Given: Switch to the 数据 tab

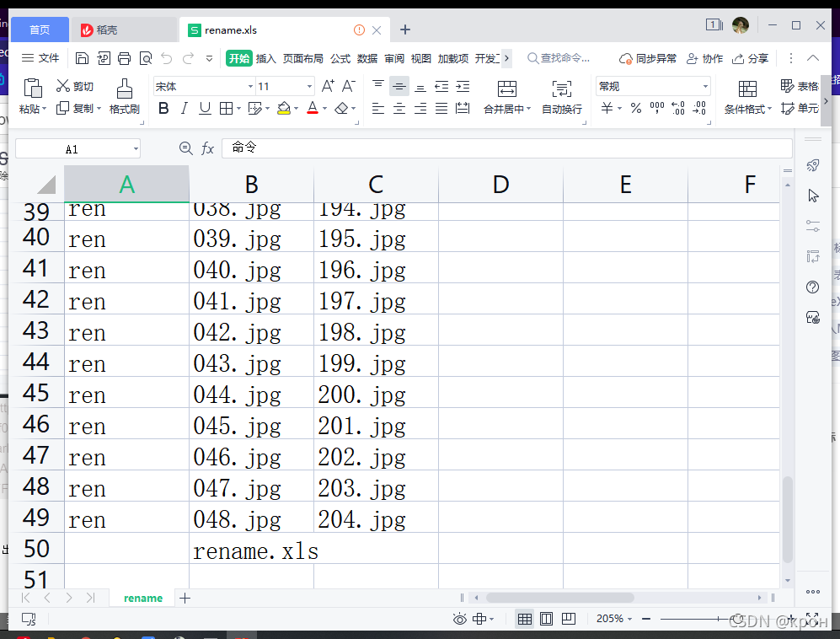Looking at the screenshot, I should point(367,58).
